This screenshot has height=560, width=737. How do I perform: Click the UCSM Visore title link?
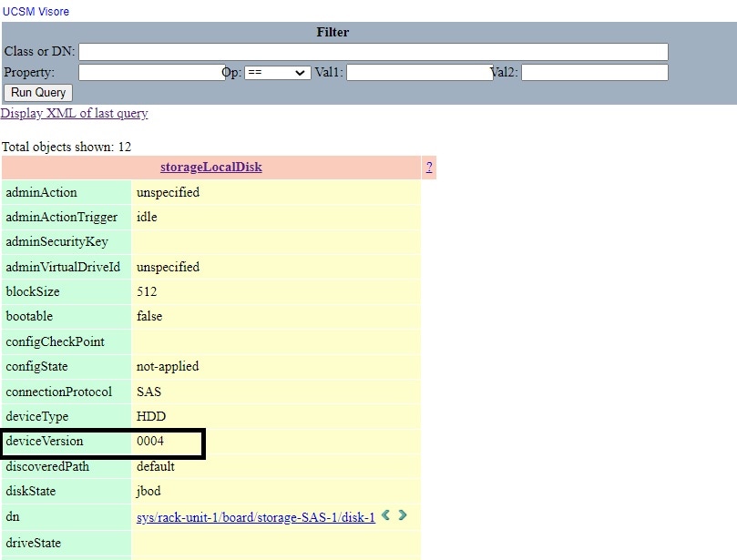coord(36,12)
